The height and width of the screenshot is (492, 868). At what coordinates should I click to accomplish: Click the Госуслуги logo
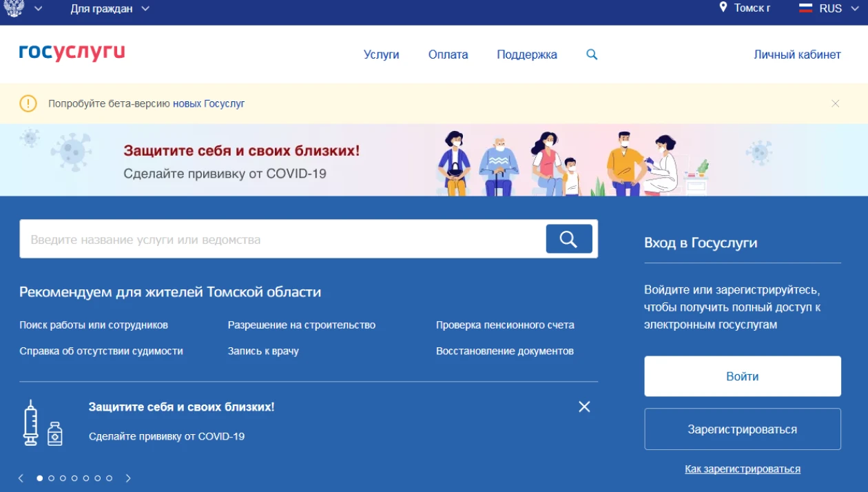click(x=72, y=53)
